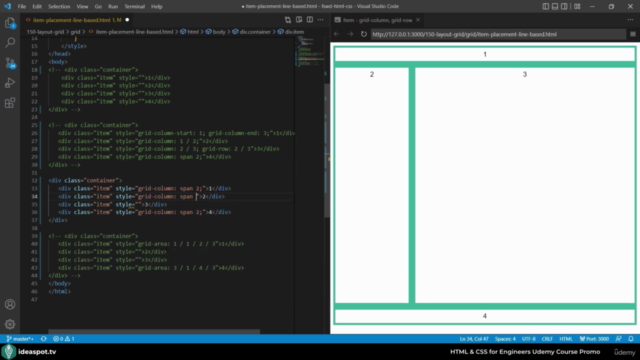Open the Edit menu
Image resolution: width=640 pixels, height=360 pixels.
pyautogui.click(x=37, y=7)
